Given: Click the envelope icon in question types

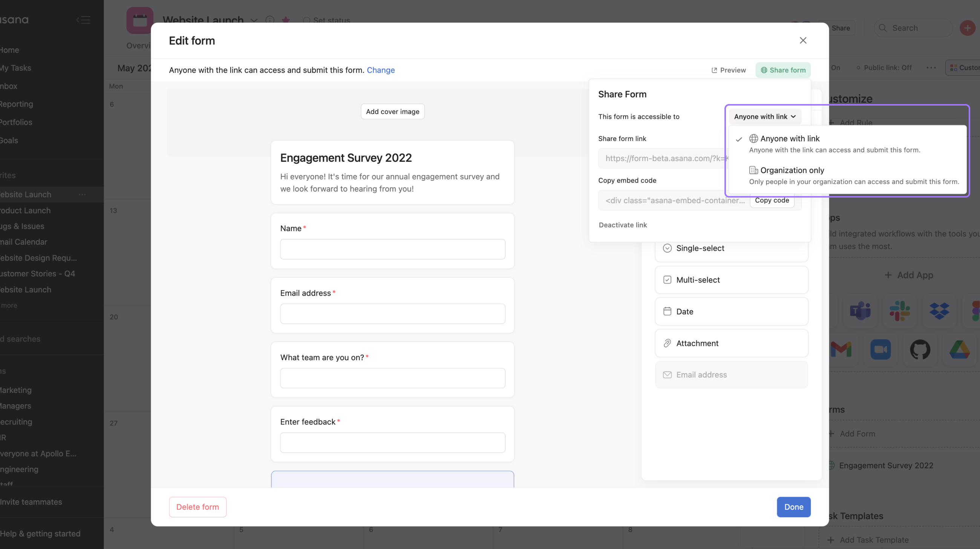Looking at the screenshot, I should click(667, 375).
